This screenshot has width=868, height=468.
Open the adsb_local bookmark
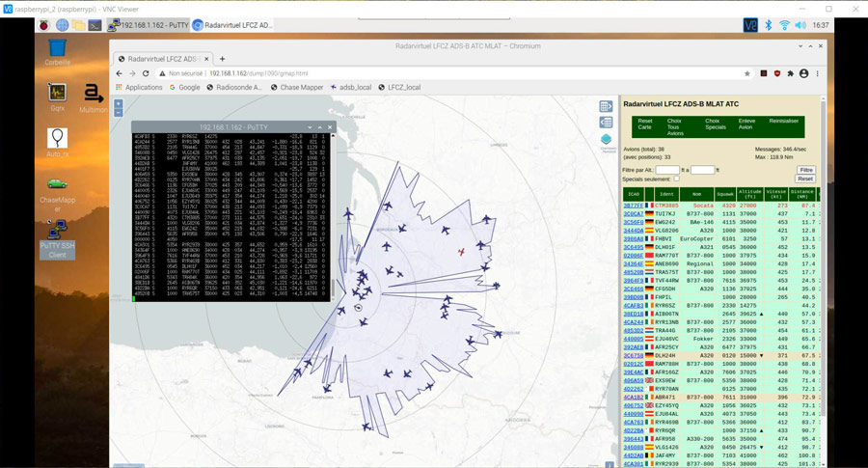coord(351,87)
